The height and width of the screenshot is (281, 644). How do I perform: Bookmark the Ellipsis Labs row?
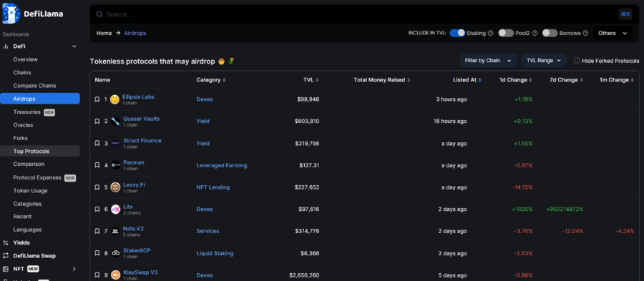pos(97,99)
